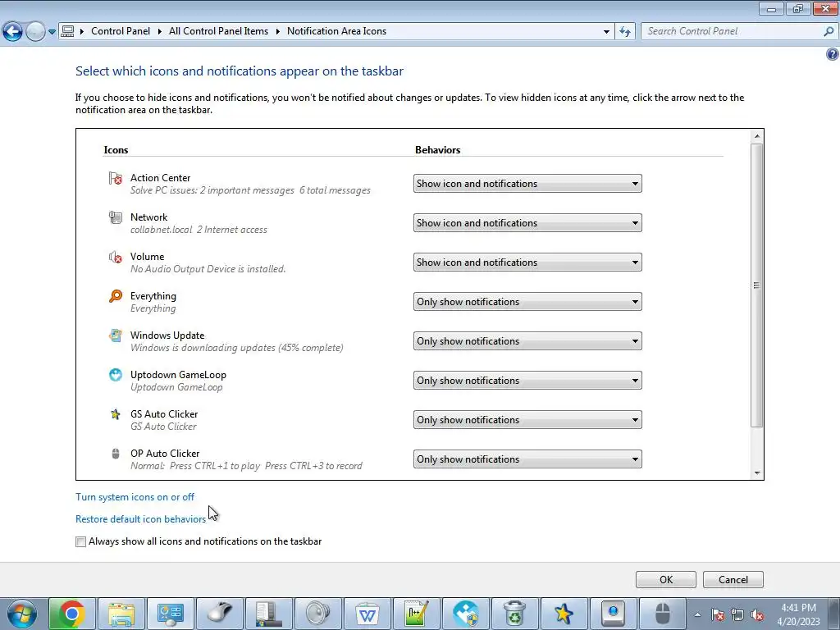Open the Help question mark icon
This screenshot has width=840, height=630.
(832, 54)
